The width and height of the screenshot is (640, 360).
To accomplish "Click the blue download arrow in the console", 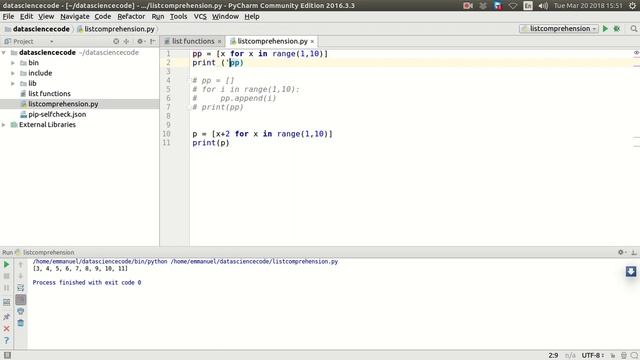I will tap(631, 271).
